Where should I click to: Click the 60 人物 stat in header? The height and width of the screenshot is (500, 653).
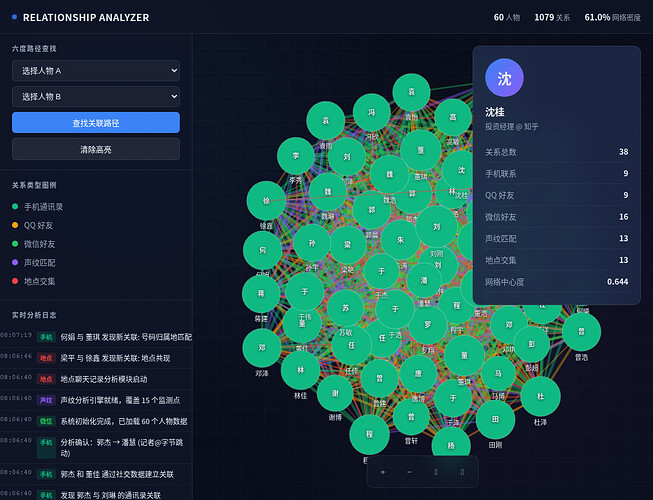(507, 17)
